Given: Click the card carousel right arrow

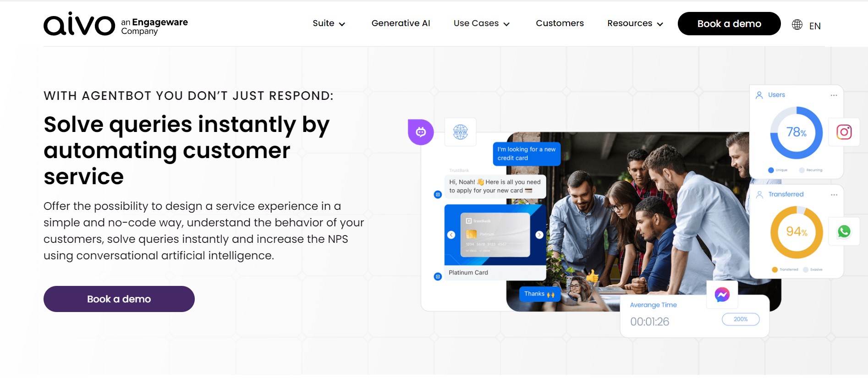Looking at the screenshot, I should (539, 235).
